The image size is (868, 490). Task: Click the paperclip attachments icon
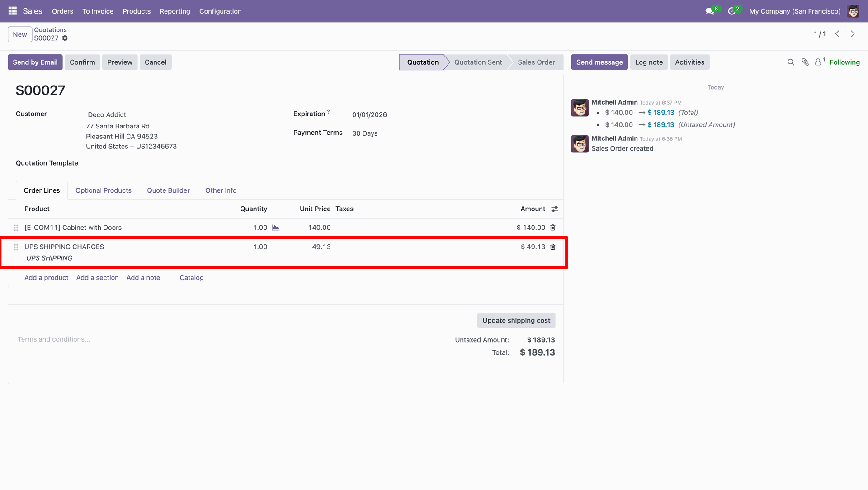pos(805,62)
